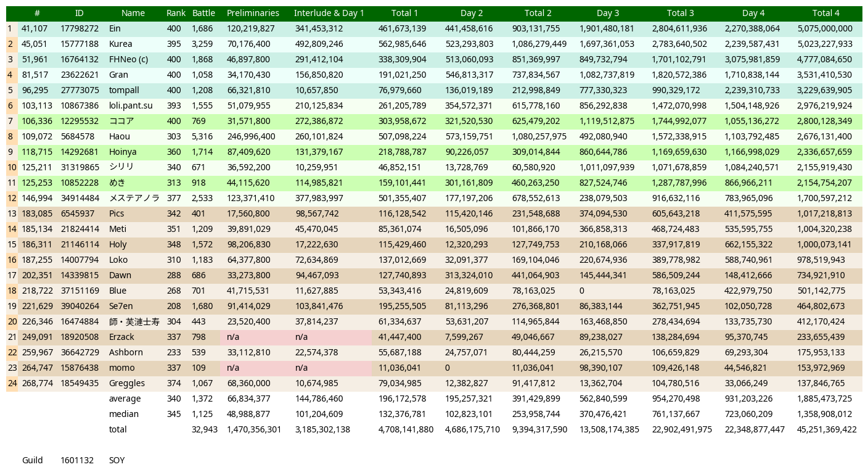The image size is (868, 475).
Task: Click the name 'loli.pant.su'
Action: coord(131,105)
